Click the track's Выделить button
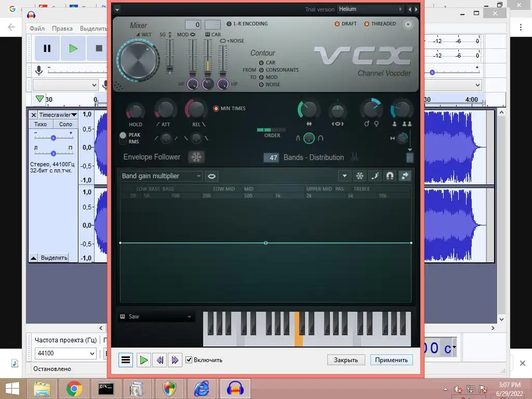Screen dimensions: 532x399 tap(54, 258)
